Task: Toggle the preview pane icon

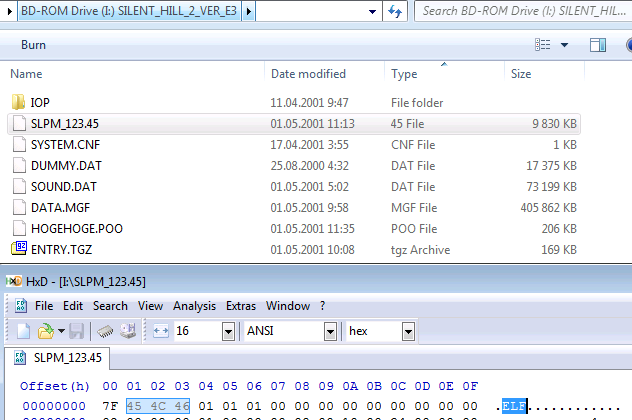Action: click(598, 45)
